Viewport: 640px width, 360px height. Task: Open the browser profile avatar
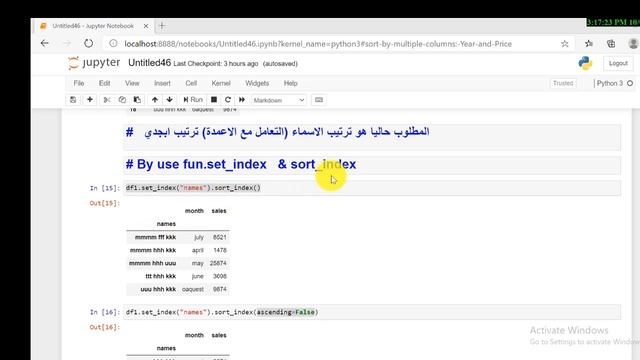coord(633,44)
